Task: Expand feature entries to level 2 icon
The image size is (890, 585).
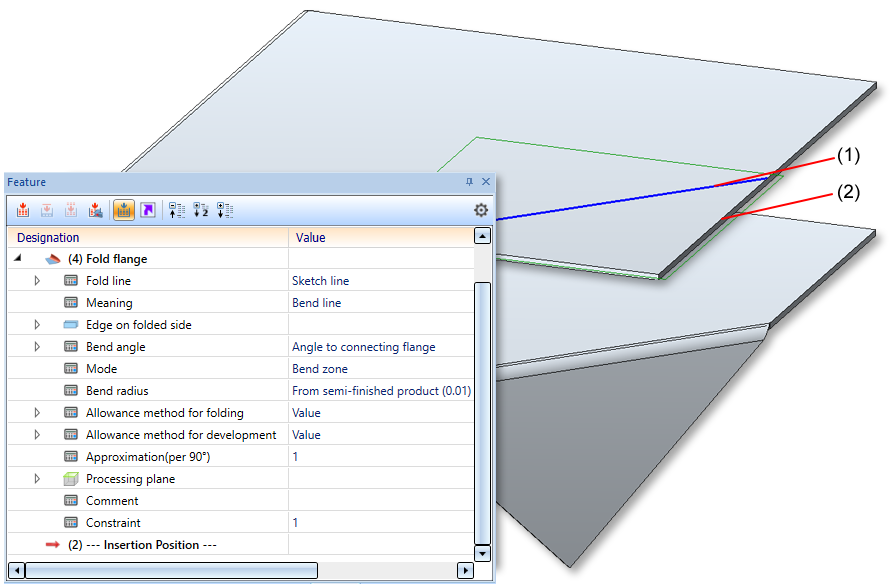Action: pos(201,210)
